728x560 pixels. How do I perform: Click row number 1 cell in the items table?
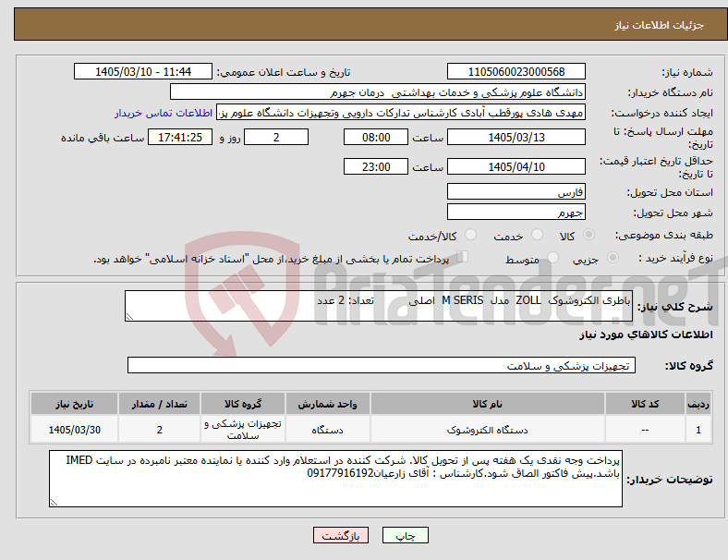[x=698, y=430]
